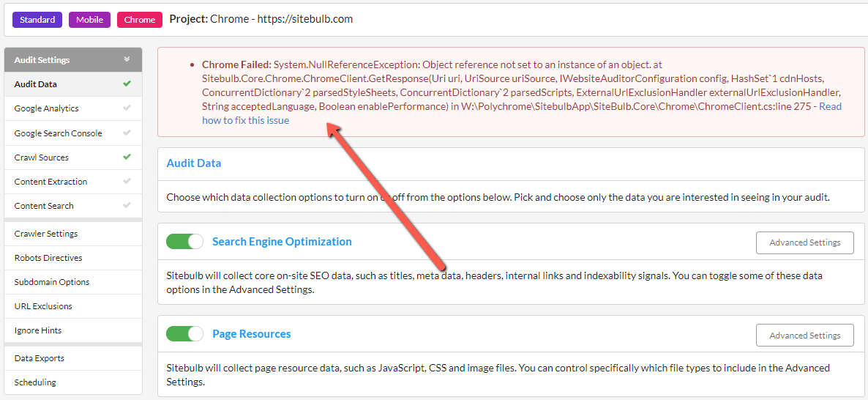The width and height of the screenshot is (868, 400).
Task: Open Scheduling settings
Action: point(72,382)
